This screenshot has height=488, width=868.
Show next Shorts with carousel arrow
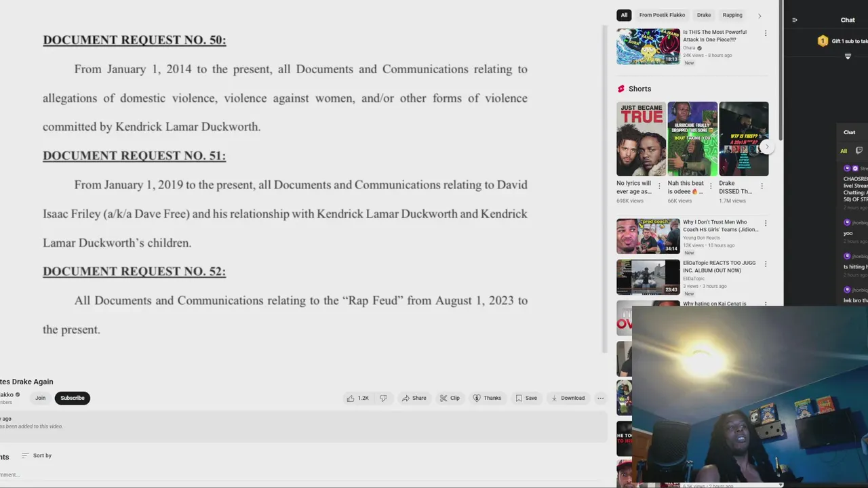tap(767, 146)
